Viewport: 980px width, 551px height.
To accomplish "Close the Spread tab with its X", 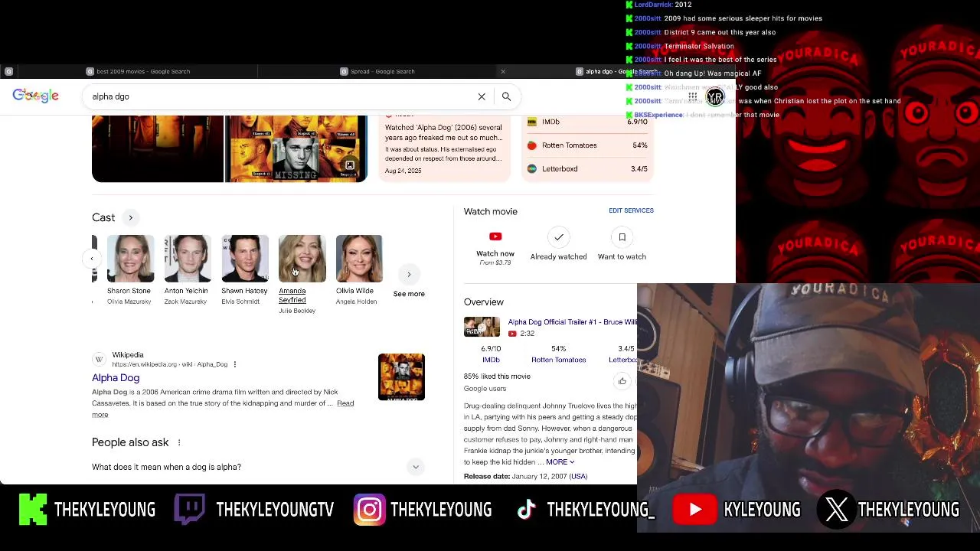I will pos(503,71).
